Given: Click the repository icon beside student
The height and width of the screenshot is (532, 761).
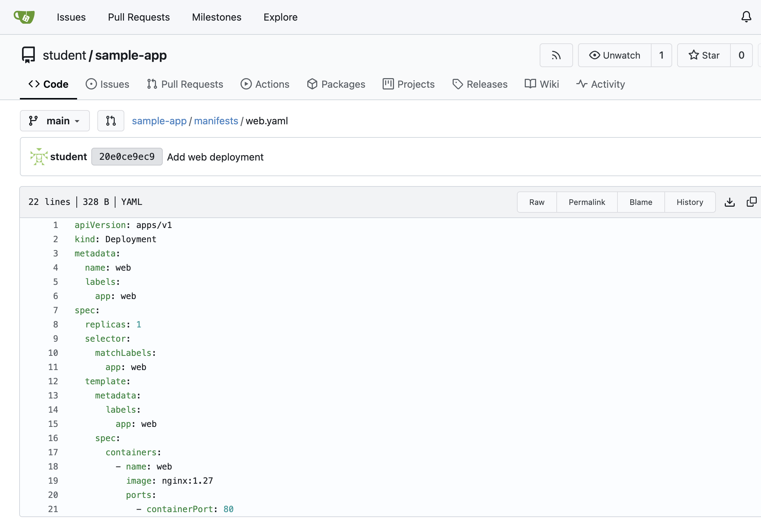Looking at the screenshot, I should click(28, 55).
